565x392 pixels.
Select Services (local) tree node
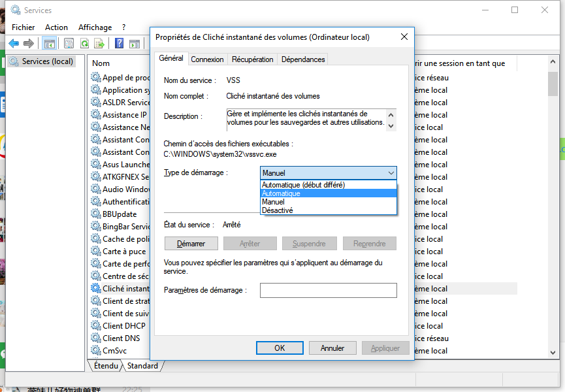click(40, 61)
